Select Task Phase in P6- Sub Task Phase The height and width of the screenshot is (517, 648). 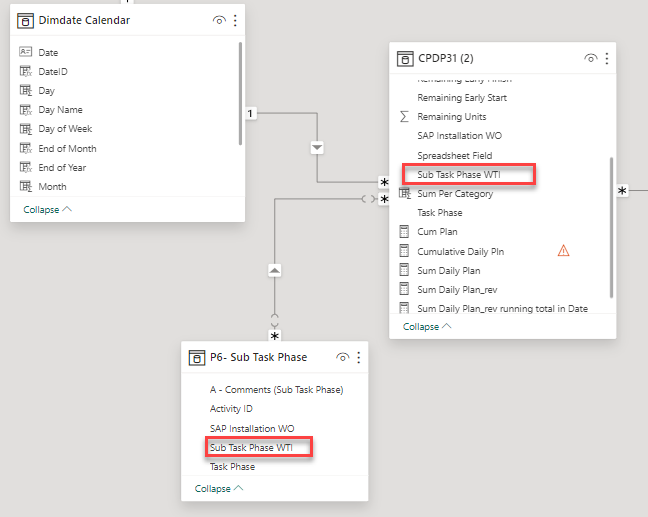click(232, 467)
